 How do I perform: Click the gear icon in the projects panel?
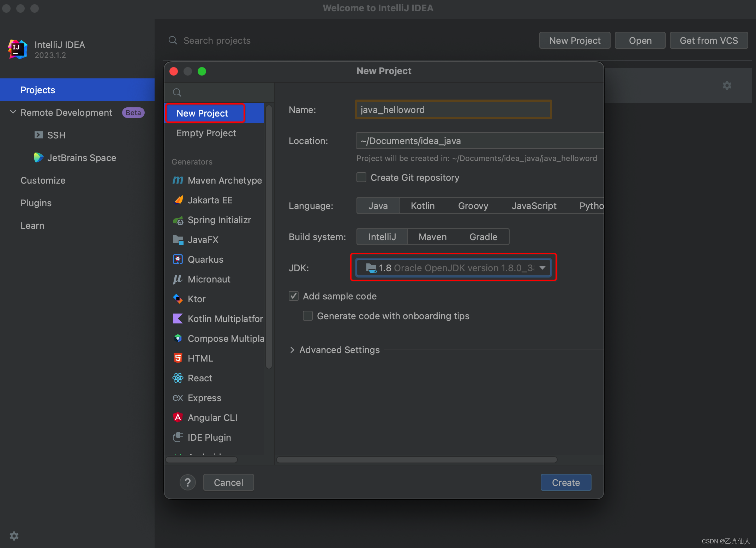pos(727,85)
